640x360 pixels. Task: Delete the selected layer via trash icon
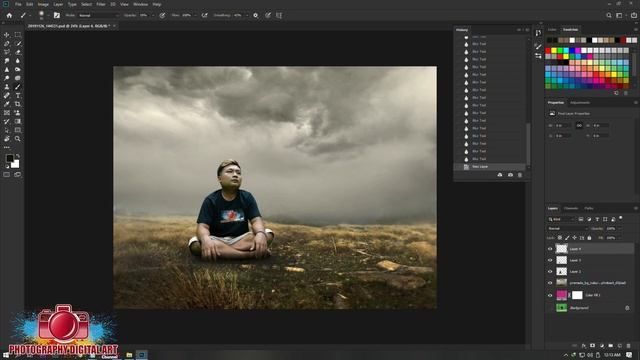point(629,346)
